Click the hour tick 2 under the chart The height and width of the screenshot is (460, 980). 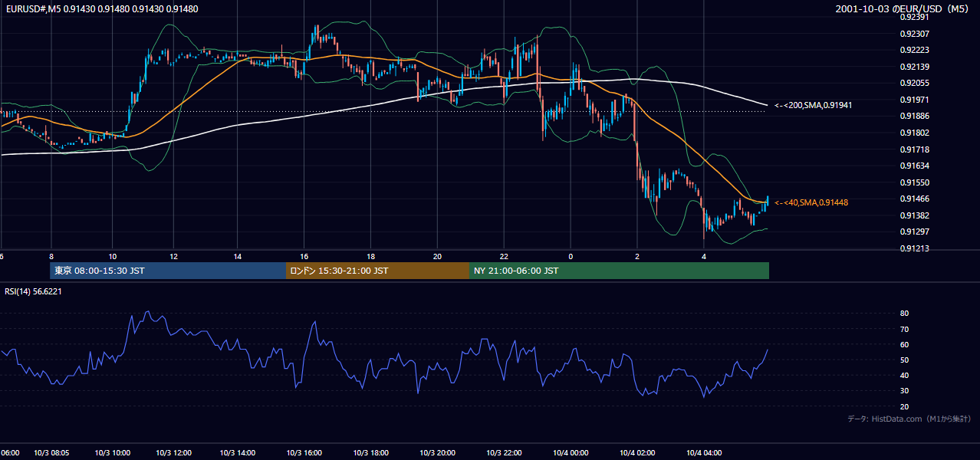coord(637,256)
